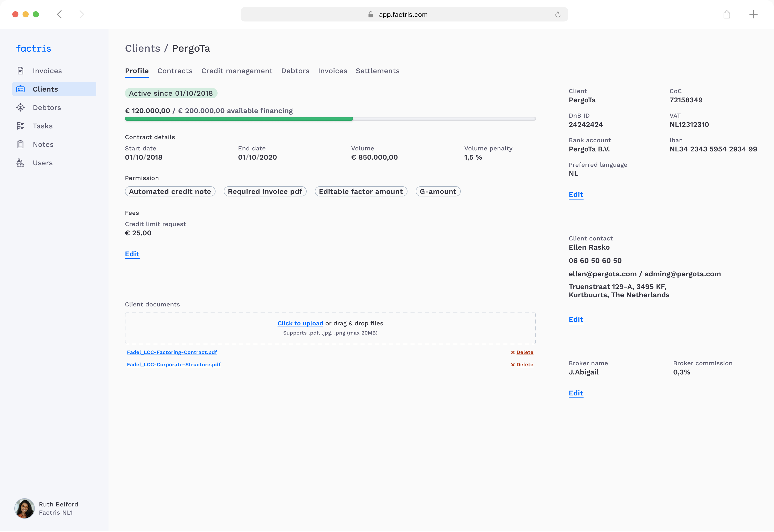Click the factris logo
This screenshot has width=774, height=532.
pos(33,48)
